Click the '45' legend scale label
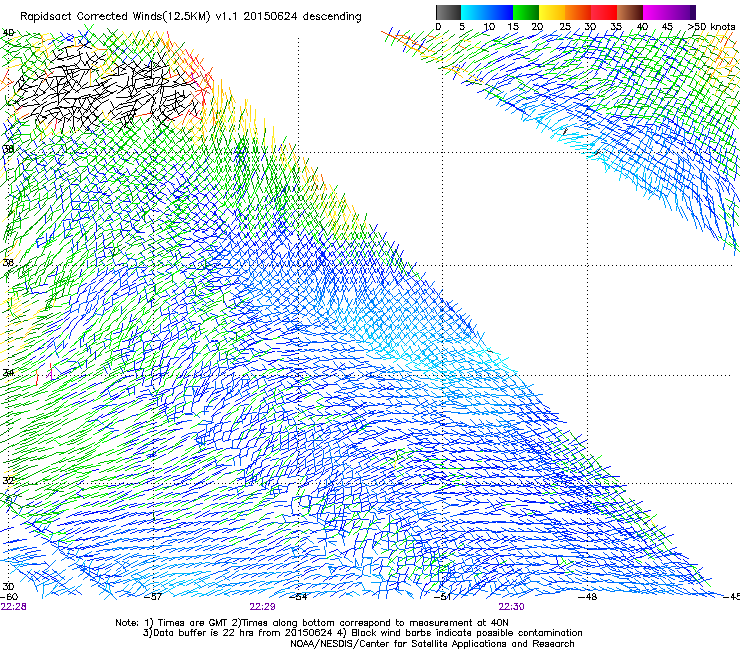 click(x=667, y=27)
